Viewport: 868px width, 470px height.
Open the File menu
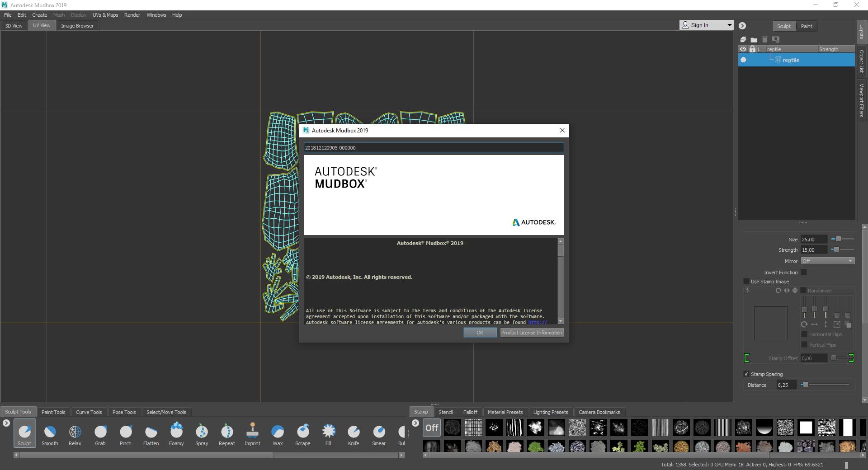8,15
